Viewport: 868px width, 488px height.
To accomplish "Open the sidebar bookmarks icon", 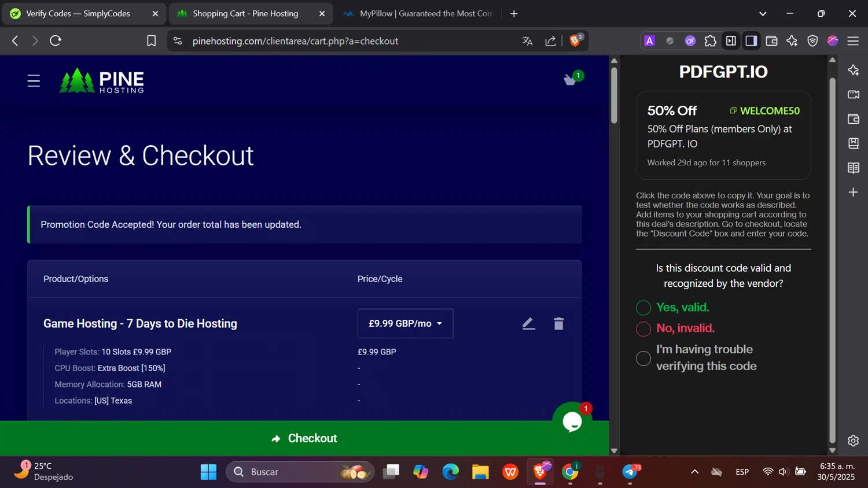I will (854, 143).
